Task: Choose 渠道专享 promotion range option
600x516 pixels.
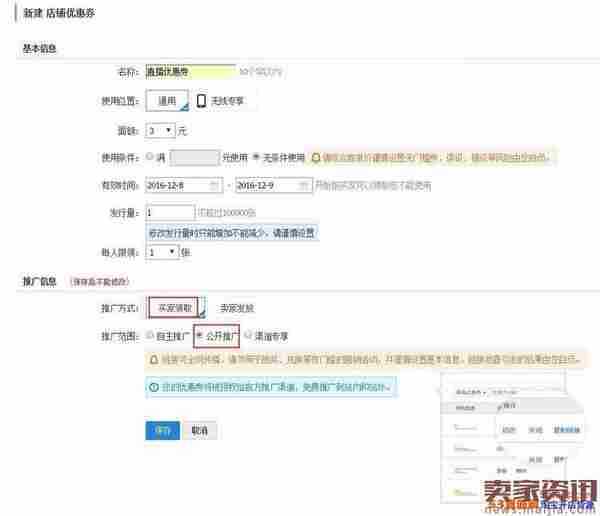Action: point(248,335)
